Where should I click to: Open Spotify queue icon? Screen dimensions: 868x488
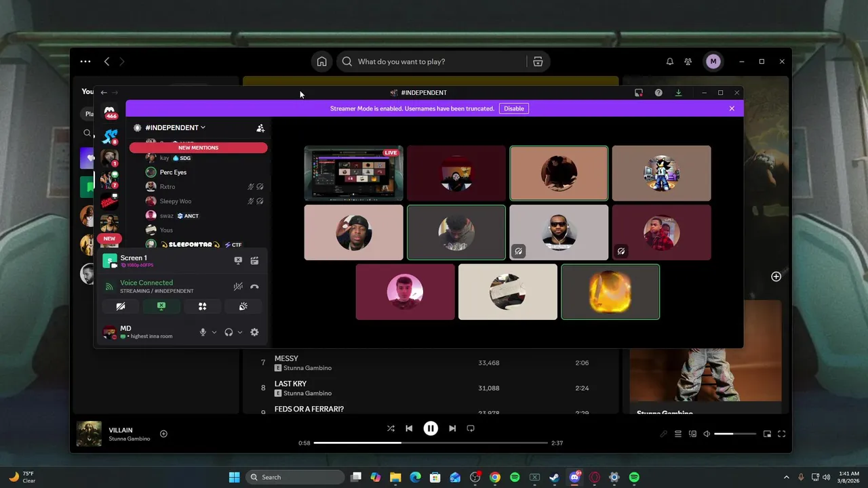(678, 434)
